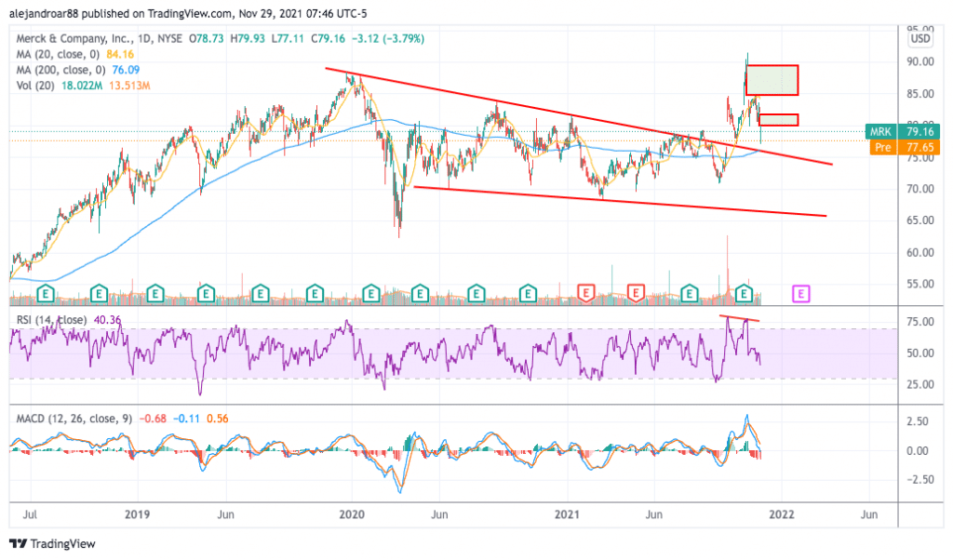Click the Jul label on time axis
This screenshot has width=953, height=560.
click(x=30, y=514)
